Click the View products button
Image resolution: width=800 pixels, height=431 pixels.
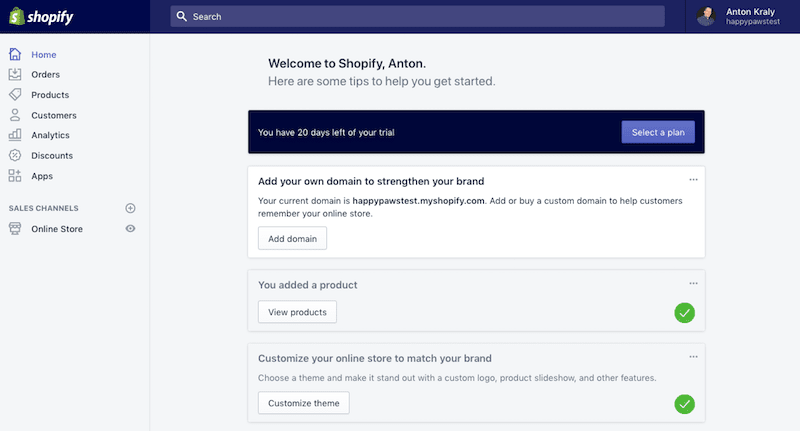tap(297, 312)
